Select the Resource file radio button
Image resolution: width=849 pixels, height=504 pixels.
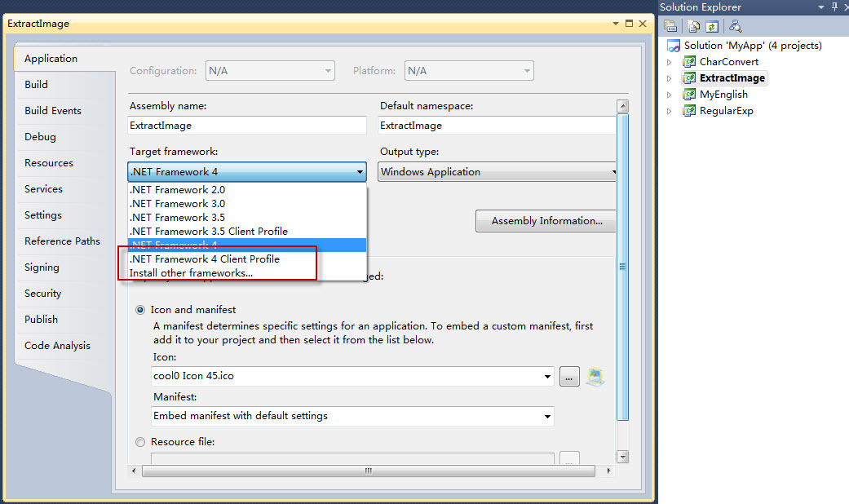coord(140,442)
